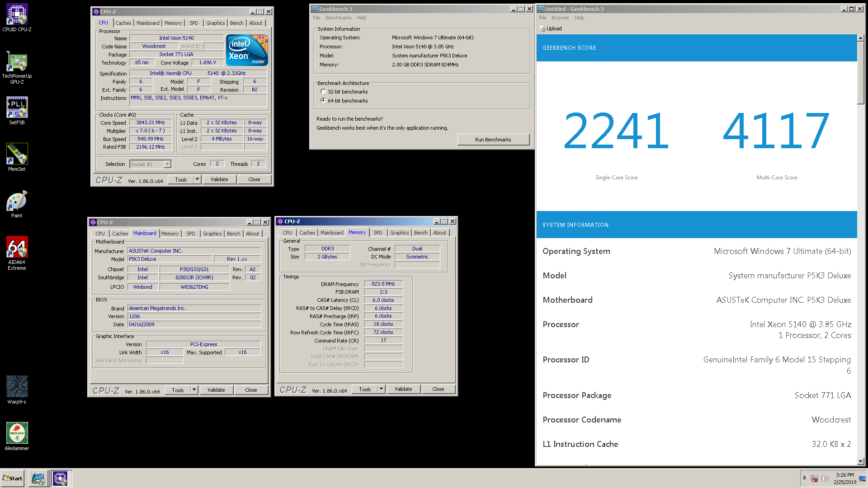Open AIDA64 Extreme desktop icon
The width and height of the screenshot is (868, 488).
[x=17, y=253]
